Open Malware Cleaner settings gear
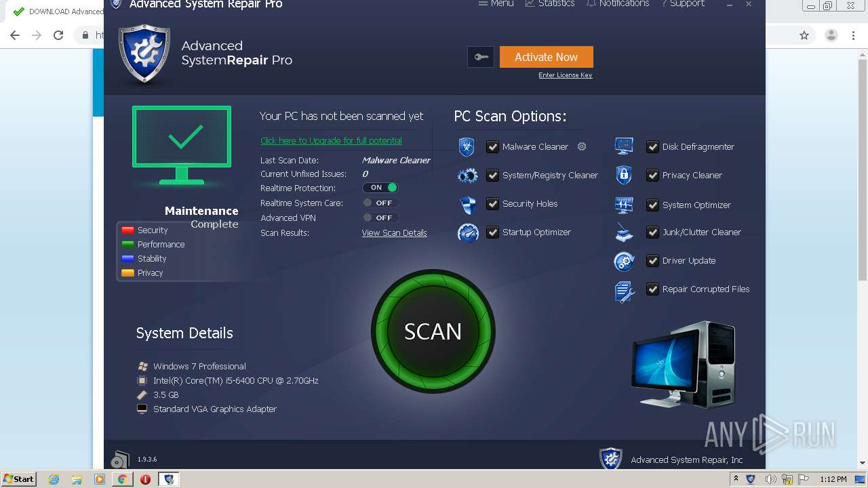This screenshot has width=868, height=488. (582, 146)
